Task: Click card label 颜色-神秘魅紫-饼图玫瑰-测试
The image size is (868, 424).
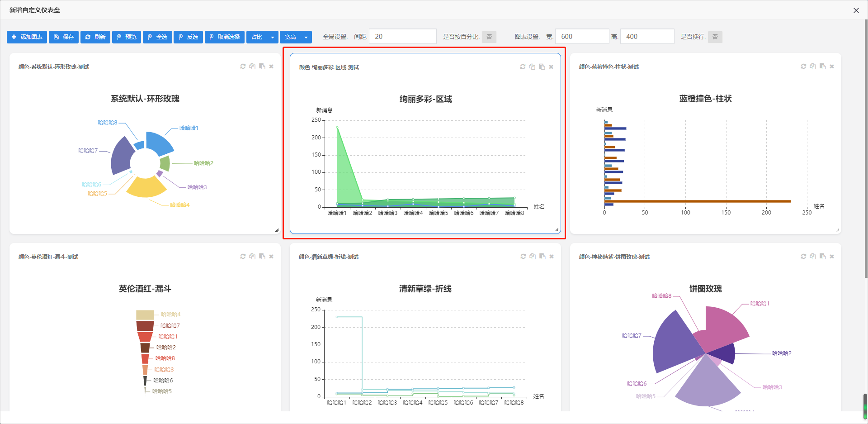Action: tap(614, 257)
